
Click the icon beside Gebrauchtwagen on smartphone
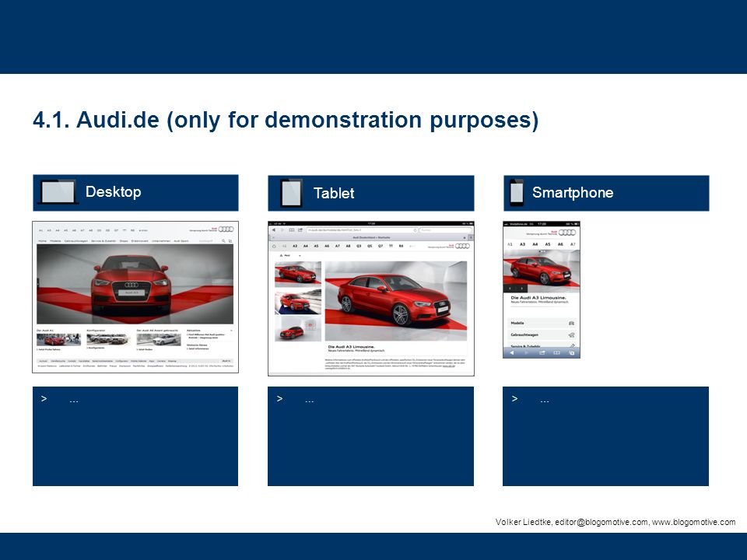(571, 334)
